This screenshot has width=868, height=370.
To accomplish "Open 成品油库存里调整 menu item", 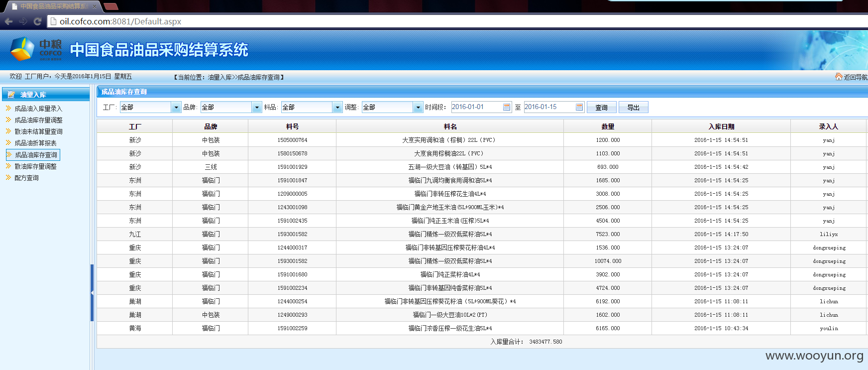I will coord(38,120).
